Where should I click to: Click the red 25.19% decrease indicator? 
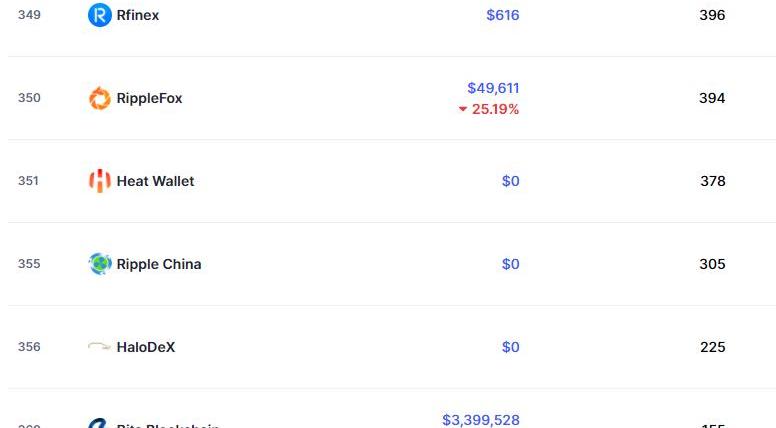488,109
